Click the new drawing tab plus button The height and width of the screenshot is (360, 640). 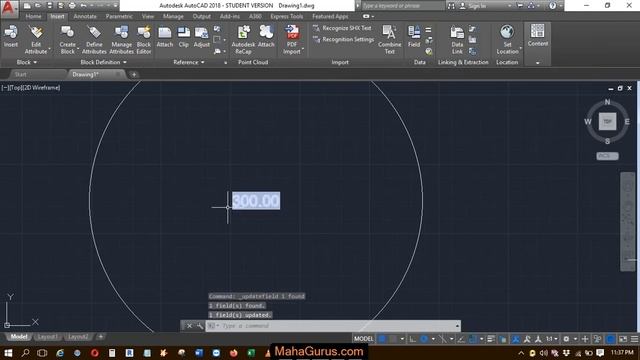(x=134, y=74)
